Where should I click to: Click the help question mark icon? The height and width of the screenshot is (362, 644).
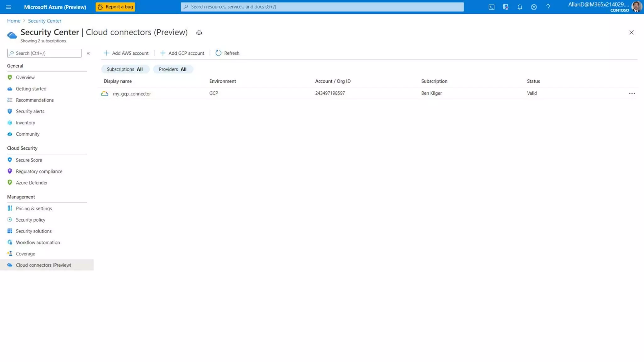tap(548, 7)
